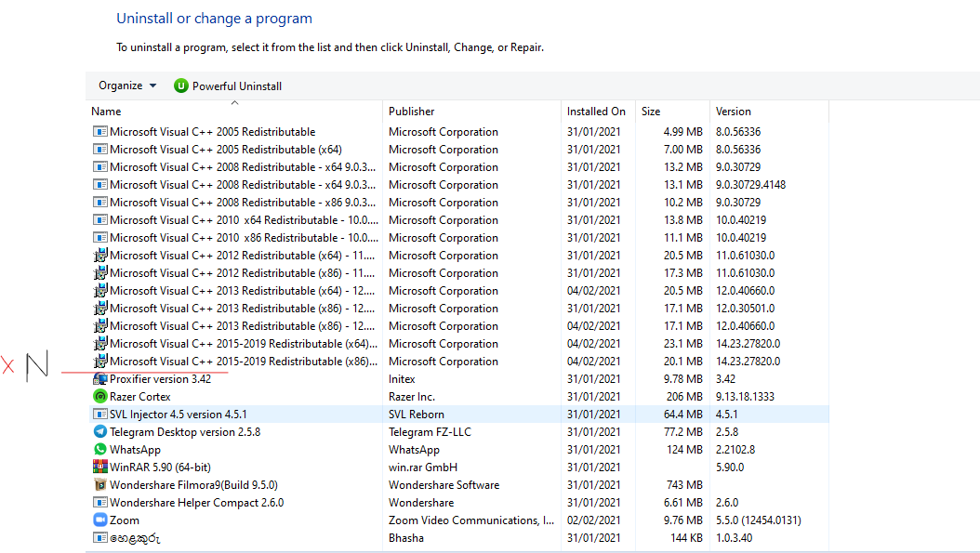Click the Zoom app icon
The height and width of the screenshot is (553, 980).
pyautogui.click(x=100, y=520)
